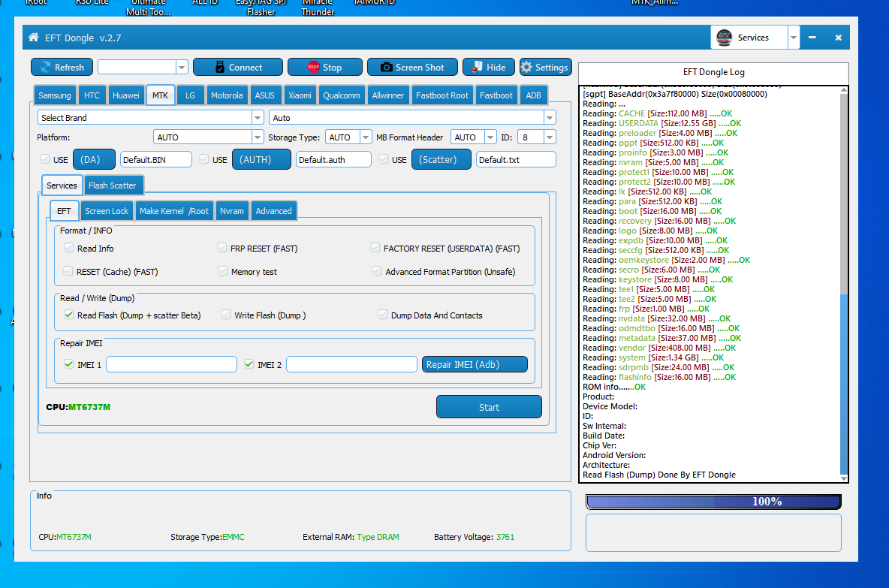Screen dimensions: 889x588
Task: Click the EFT logo beside Services
Action: click(724, 38)
